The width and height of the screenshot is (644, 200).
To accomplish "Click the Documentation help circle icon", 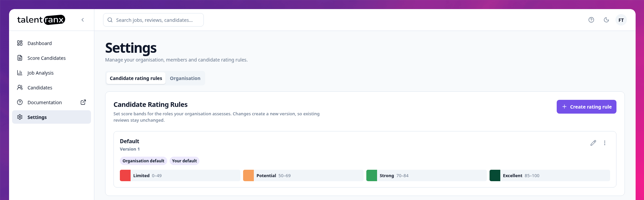I will (20, 102).
